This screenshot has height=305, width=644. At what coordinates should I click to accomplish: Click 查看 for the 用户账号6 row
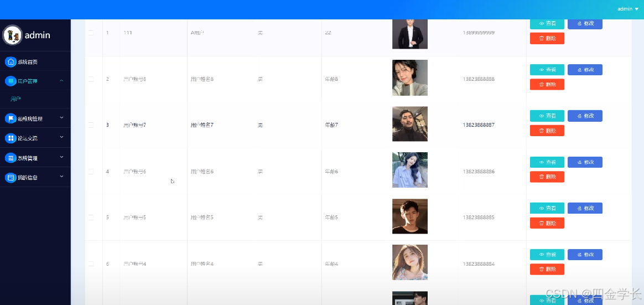point(547,162)
